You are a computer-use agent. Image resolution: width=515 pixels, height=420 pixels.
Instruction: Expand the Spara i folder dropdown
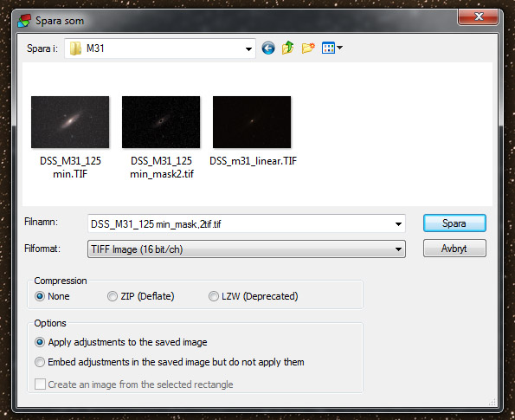tap(248, 48)
